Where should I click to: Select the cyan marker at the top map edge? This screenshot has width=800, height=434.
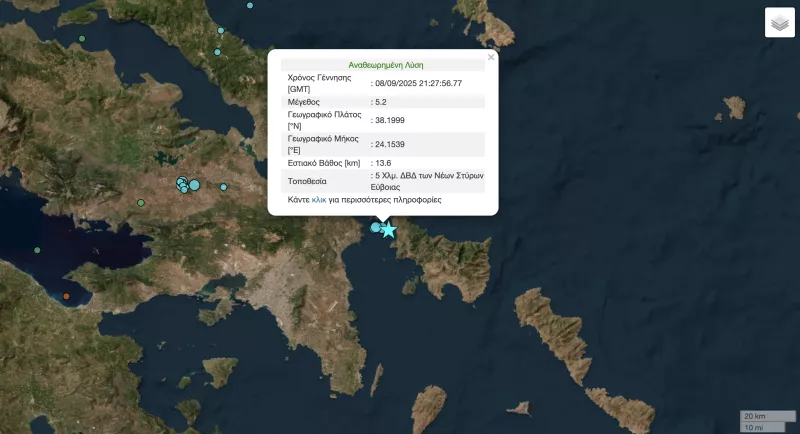pyautogui.click(x=250, y=4)
